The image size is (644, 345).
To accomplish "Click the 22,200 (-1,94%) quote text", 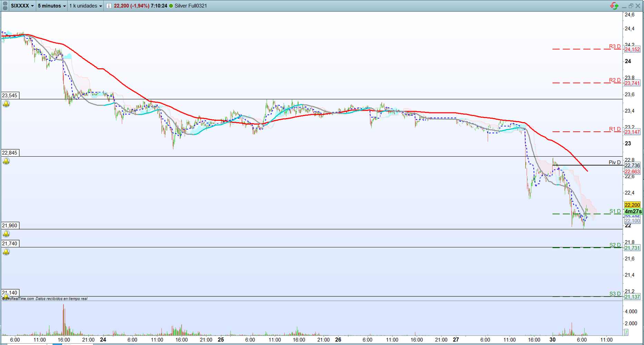I will [x=131, y=6].
